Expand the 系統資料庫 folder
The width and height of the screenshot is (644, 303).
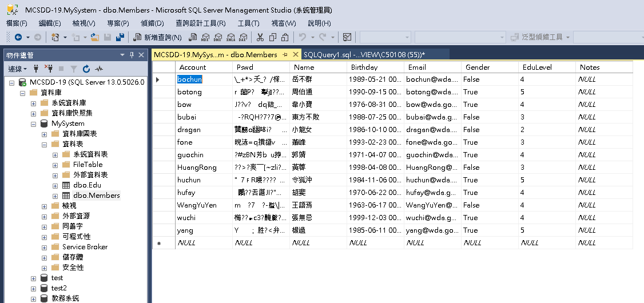pyautogui.click(x=33, y=103)
